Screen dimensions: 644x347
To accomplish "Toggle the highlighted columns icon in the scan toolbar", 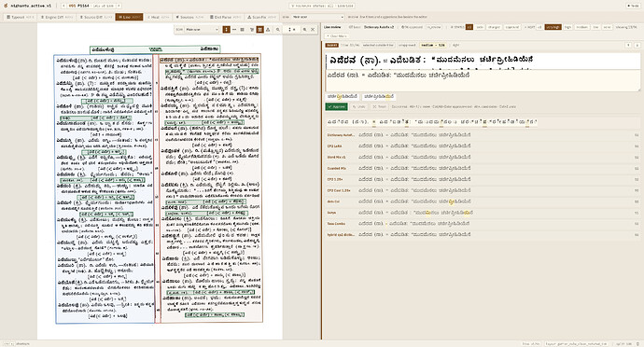I will click(x=260, y=30).
